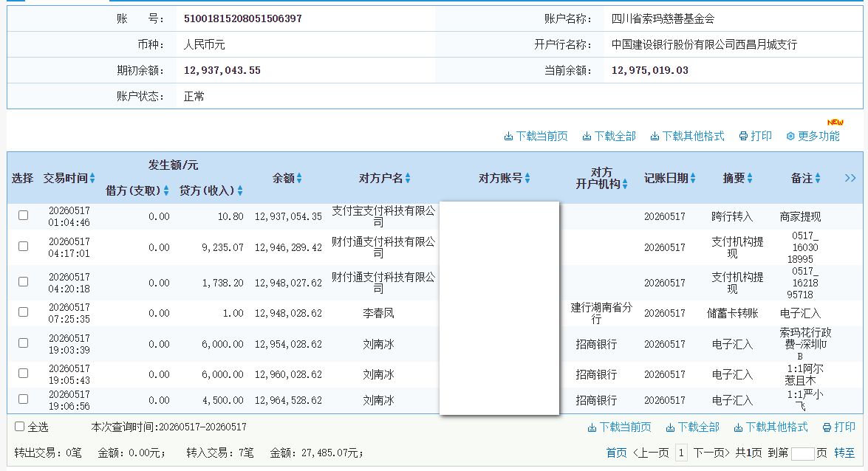Click opening balance 12,937,043.55
The width and height of the screenshot is (868, 471).
click(222, 70)
